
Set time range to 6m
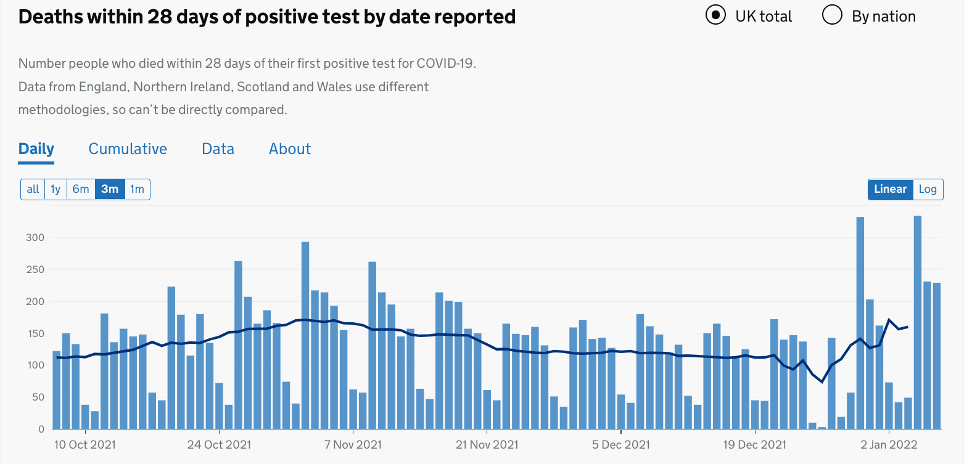pos(81,189)
